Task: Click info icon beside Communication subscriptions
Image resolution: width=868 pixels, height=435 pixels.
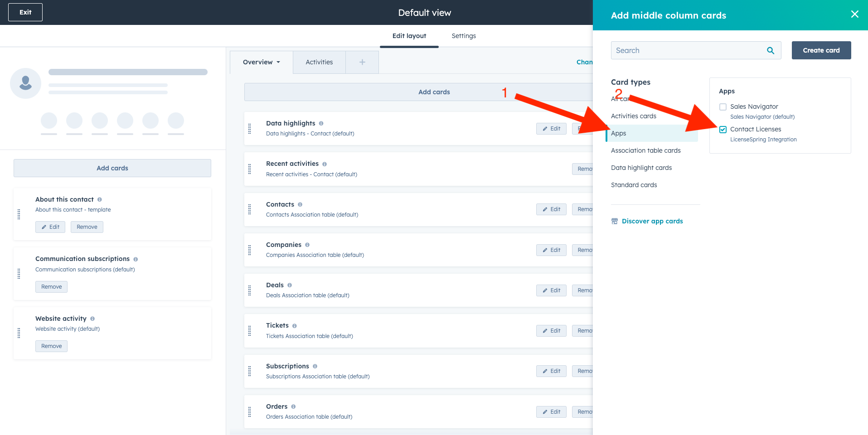Action: 136,259
